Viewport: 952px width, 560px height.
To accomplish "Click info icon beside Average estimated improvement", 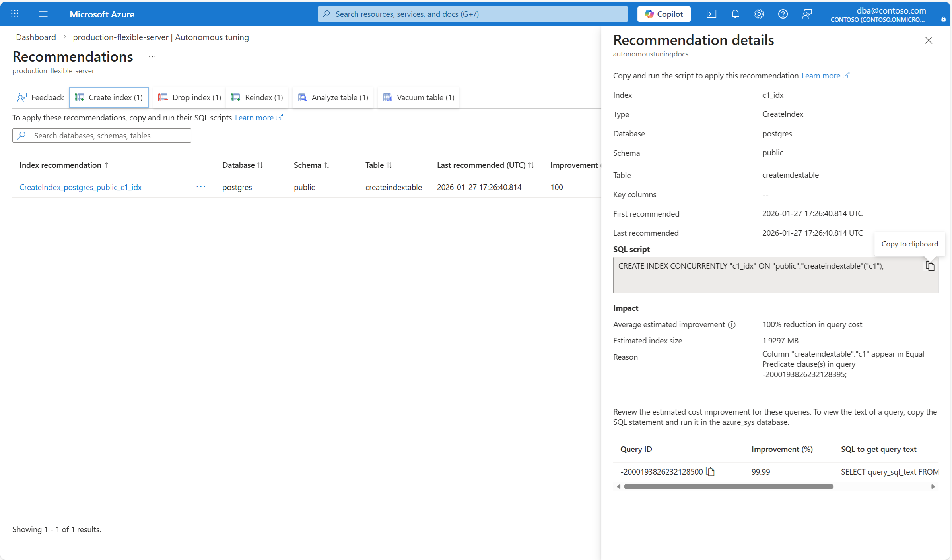I will click(x=732, y=325).
